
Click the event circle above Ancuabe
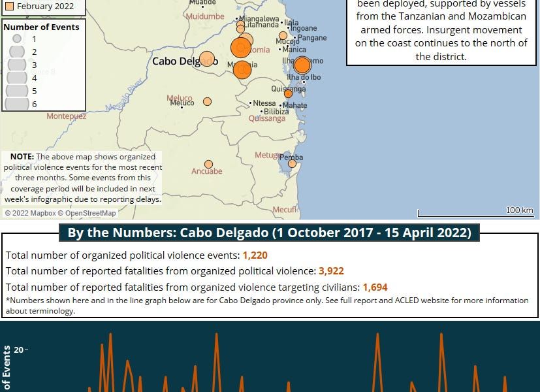tap(208, 164)
